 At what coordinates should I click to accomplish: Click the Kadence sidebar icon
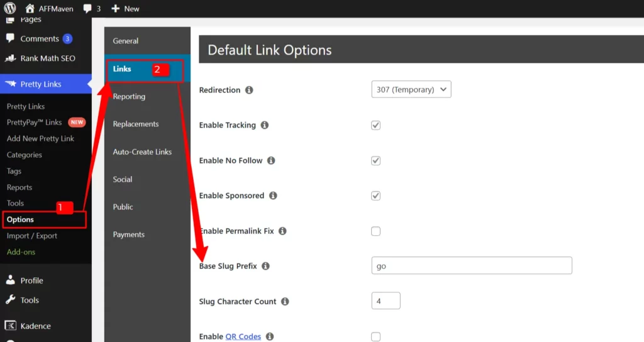(x=10, y=326)
